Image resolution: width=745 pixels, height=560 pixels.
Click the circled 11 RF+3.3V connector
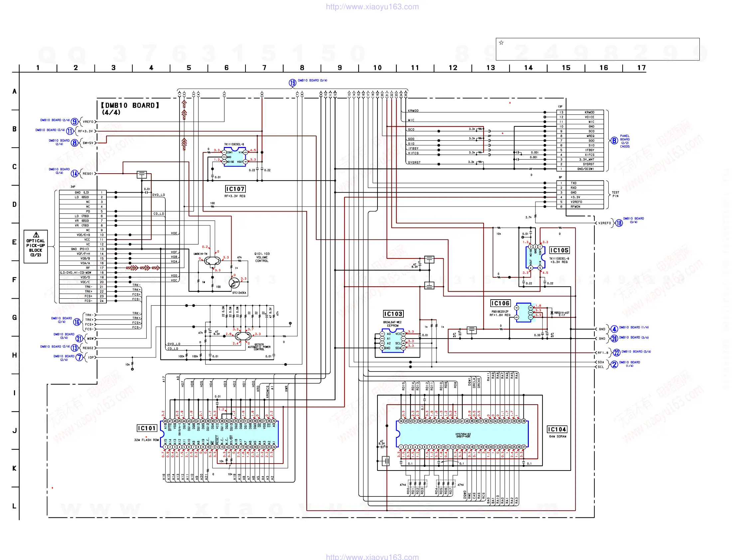[x=70, y=131]
